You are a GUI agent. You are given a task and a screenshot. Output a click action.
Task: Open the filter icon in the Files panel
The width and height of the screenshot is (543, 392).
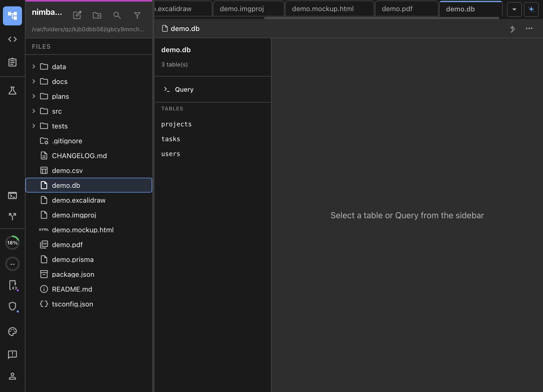point(137,15)
